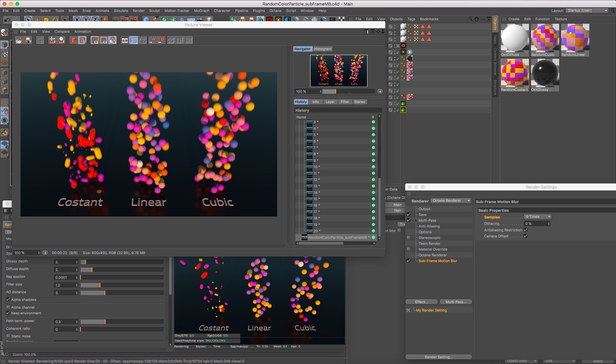Toggle Antialiasing Restriction checkbox
The image size is (616, 364).
coord(526,230)
